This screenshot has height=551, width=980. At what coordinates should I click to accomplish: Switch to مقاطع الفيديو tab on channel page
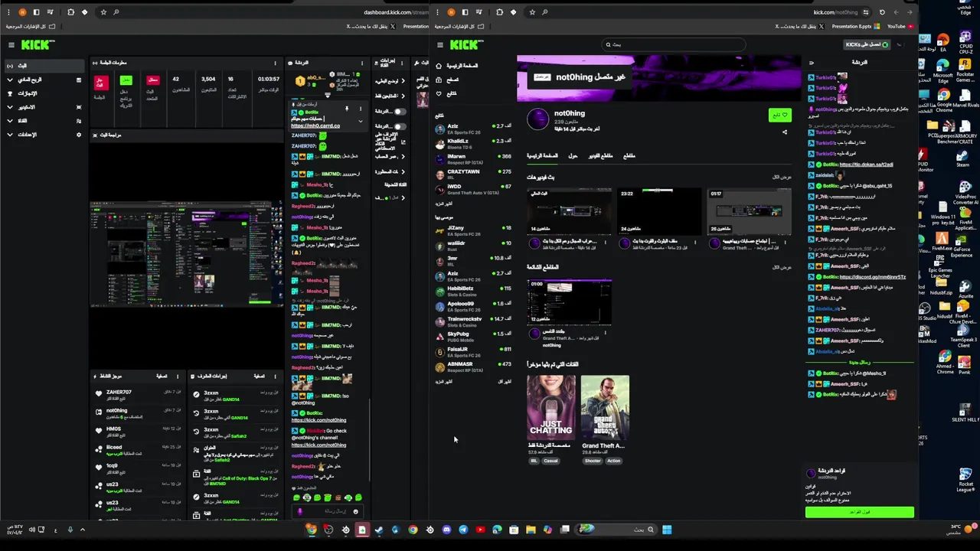(x=600, y=156)
